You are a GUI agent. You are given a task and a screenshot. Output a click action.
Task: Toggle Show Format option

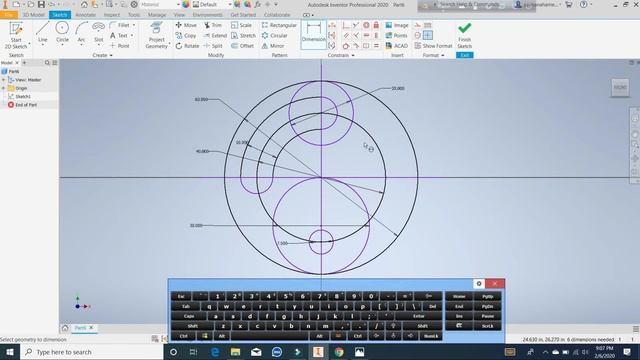tap(433, 46)
